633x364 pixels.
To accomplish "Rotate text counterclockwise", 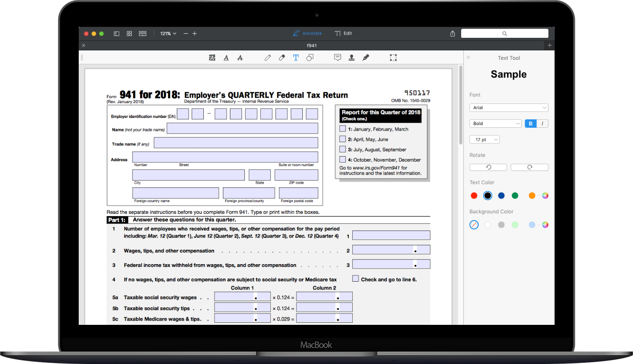I will tap(488, 167).
